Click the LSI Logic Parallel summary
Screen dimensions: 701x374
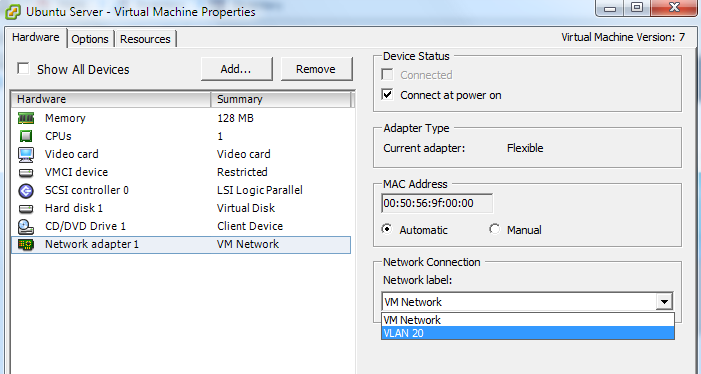pyautogui.click(x=260, y=190)
